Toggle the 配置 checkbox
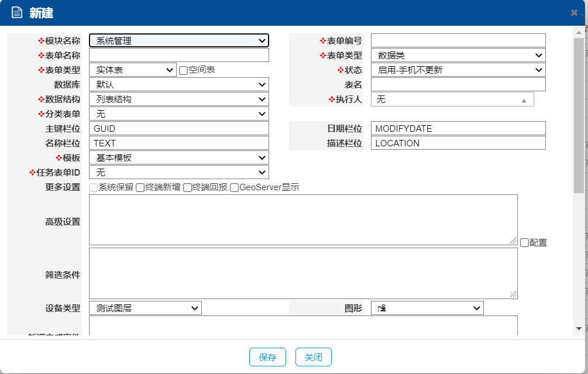 click(x=524, y=242)
